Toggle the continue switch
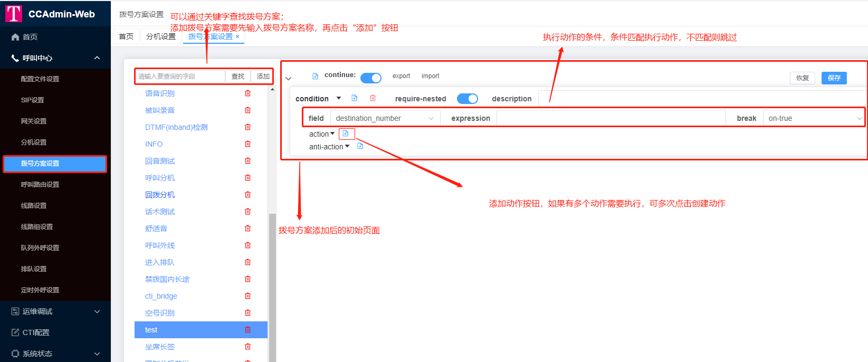The height and width of the screenshot is (362, 868). (x=371, y=78)
